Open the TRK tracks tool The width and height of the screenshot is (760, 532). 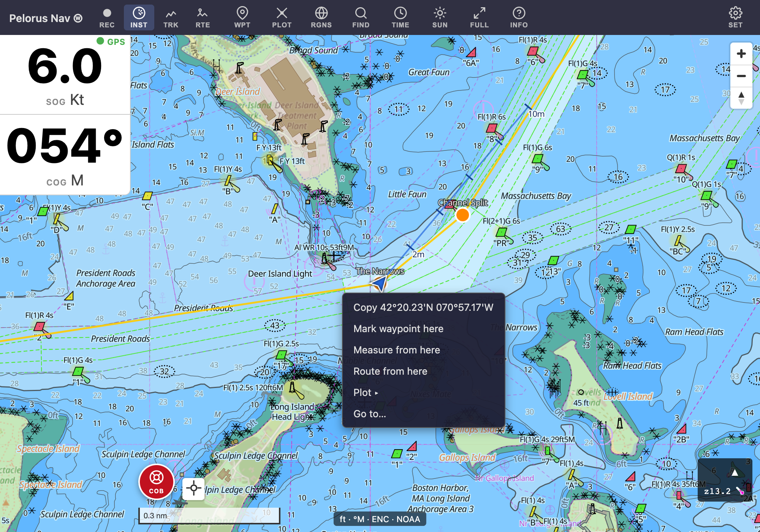click(171, 18)
